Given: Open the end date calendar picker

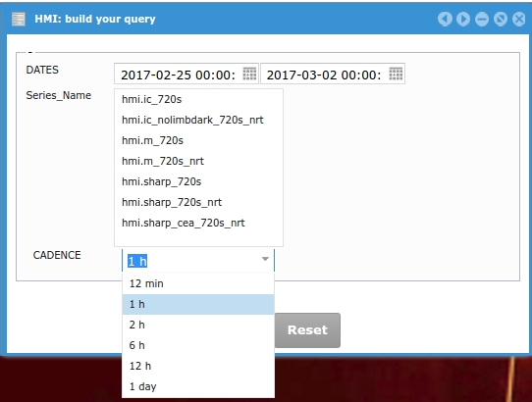Looking at the screenshot, I should point(396,74).
